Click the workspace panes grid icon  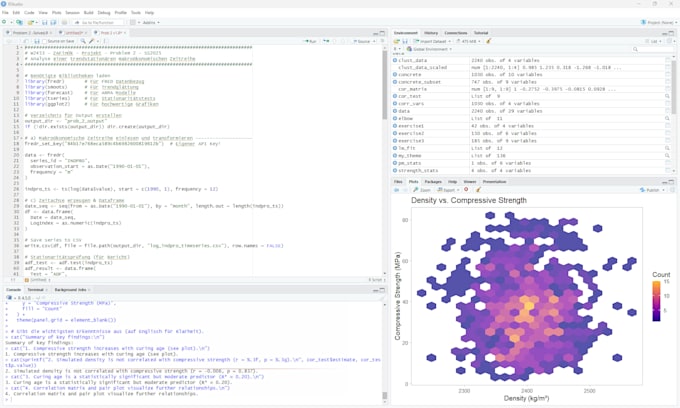[x=133, y=22]
